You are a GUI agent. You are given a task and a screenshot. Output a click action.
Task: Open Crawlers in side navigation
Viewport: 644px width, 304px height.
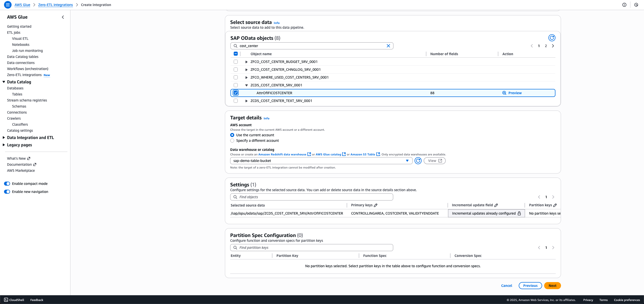pos(14,118)
